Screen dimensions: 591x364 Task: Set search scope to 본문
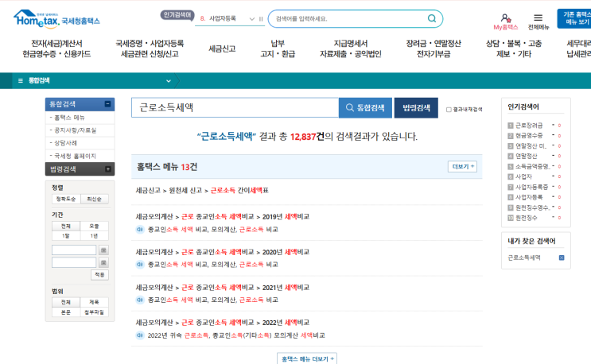click(66, 312)
